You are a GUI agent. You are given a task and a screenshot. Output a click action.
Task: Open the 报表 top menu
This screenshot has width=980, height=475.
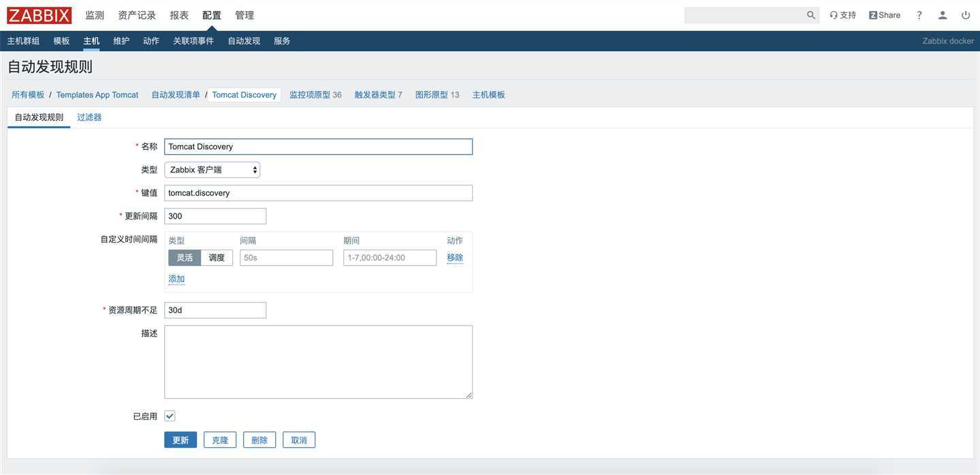coord(179,15)
